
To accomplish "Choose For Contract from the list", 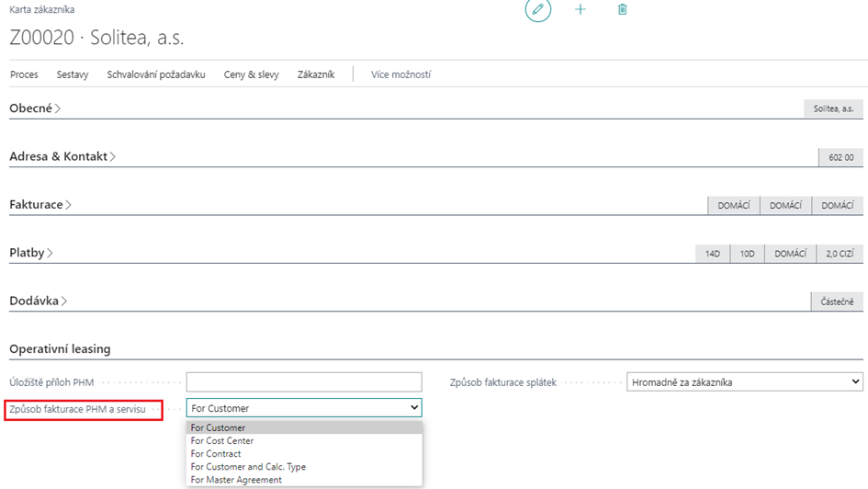I will click(216, 454).
